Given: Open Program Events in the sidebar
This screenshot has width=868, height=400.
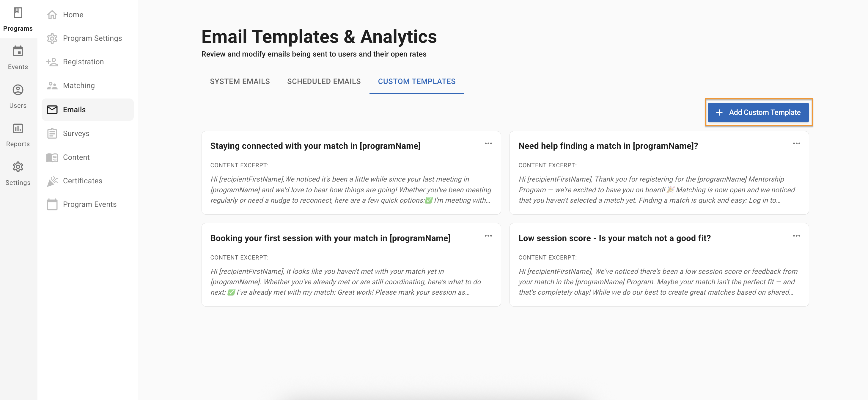Looking at the screenshot, I should [x=90, y=204].
